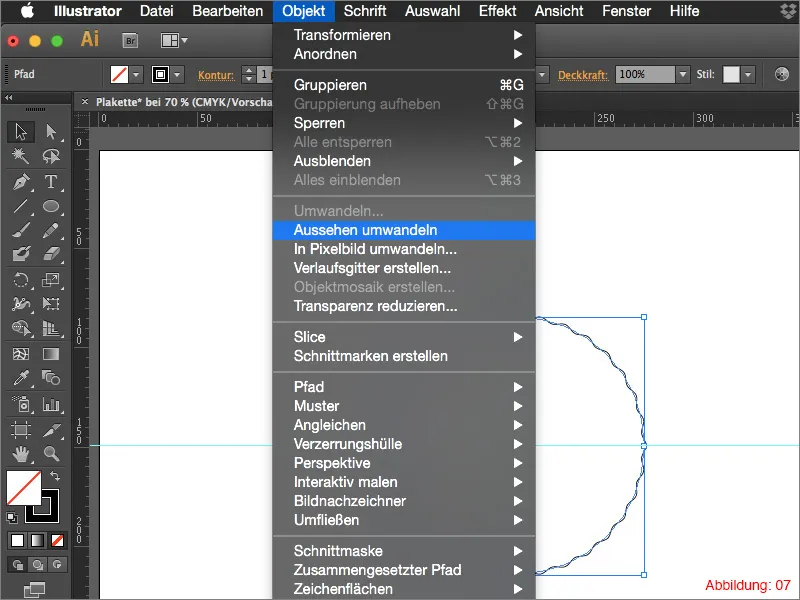
Task: Click the fill color box in toolbox
Action: tap(23, 488)
